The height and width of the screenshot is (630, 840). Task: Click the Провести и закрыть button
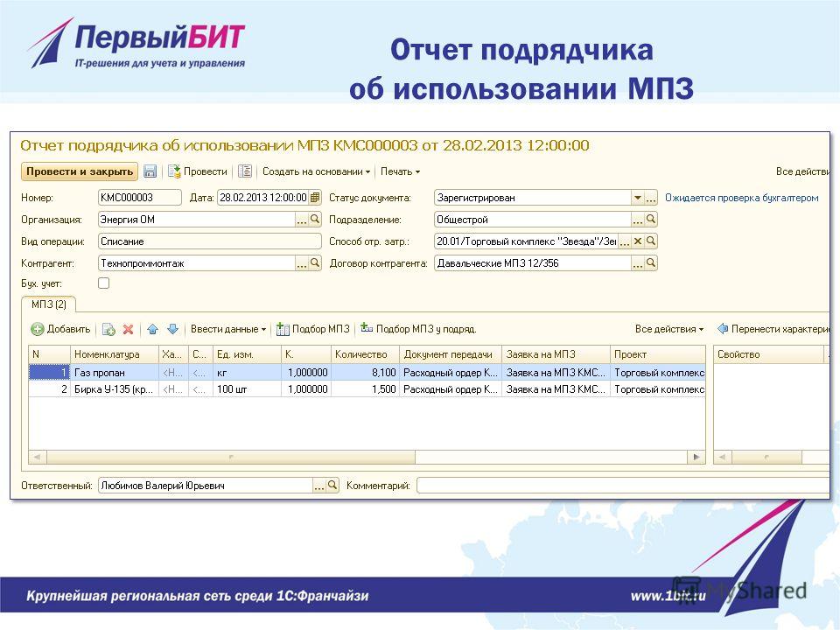pyautogui.click(x=80, y=171)
